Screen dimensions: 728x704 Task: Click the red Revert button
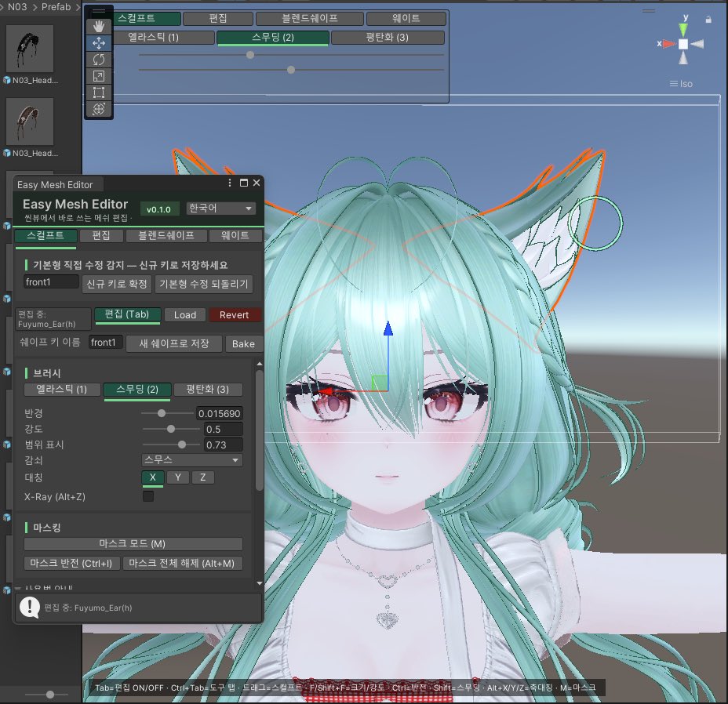(235, 314)
